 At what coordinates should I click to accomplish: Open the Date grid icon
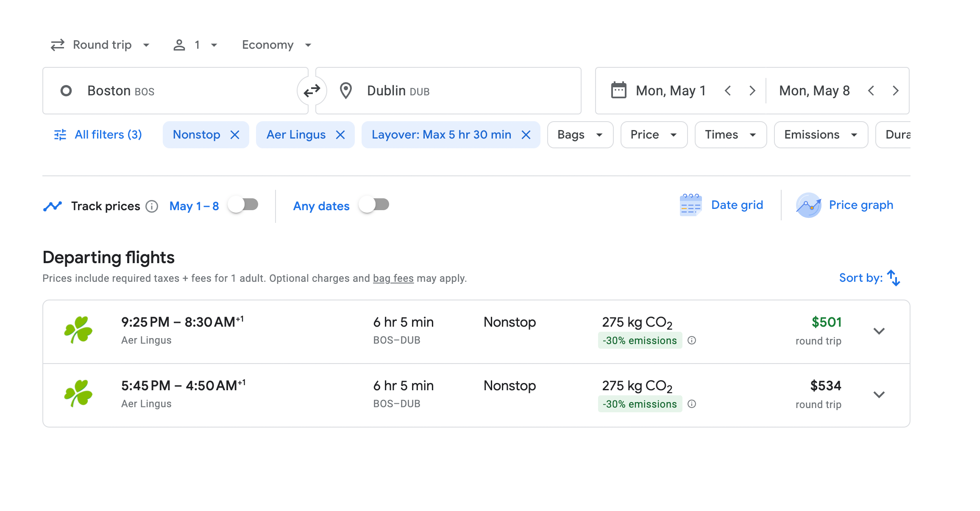(690, 205)
